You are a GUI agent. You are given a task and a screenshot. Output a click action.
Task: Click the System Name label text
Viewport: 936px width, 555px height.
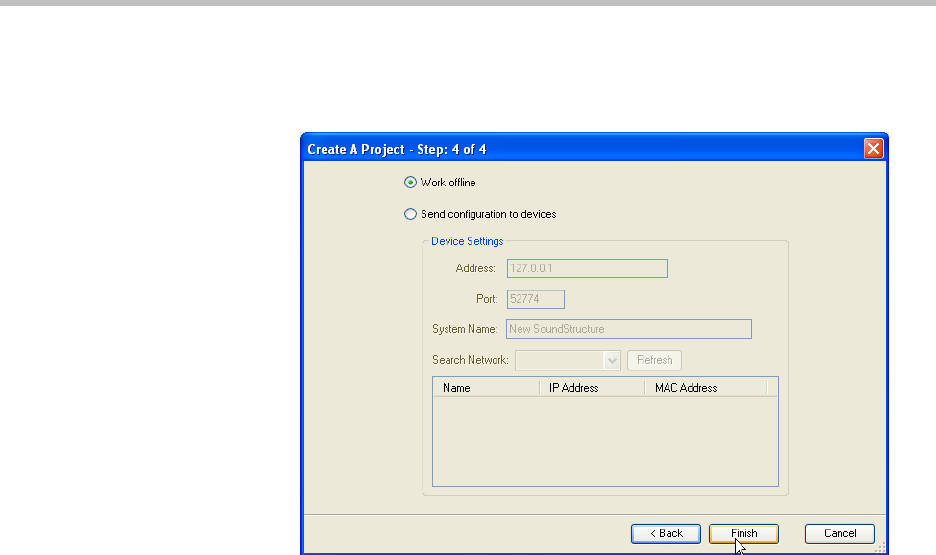pyautogui.click(x=465, y=329)
